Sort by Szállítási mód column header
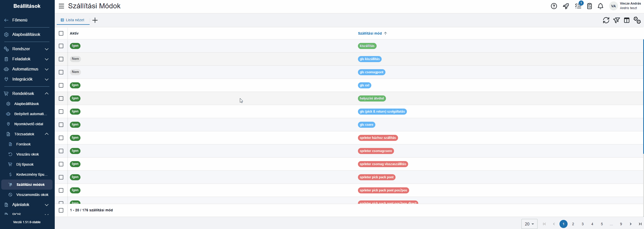This screenshot has height=229, width=644. coord(370,33)
